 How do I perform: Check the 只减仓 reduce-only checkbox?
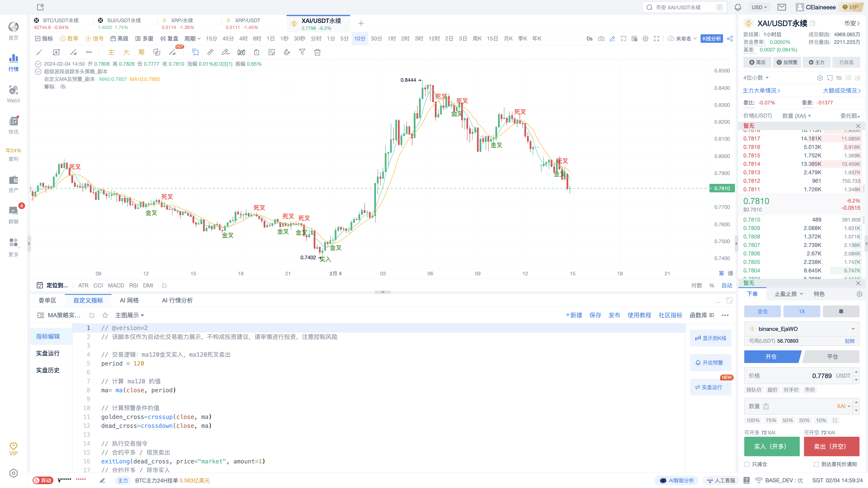point(747,464)
